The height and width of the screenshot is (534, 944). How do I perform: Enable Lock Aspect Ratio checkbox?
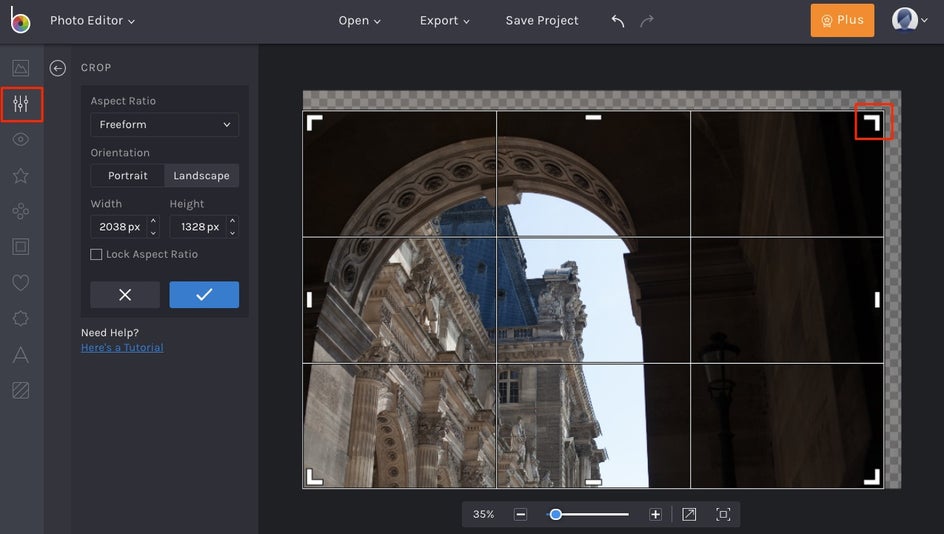(x=97, y=255)
